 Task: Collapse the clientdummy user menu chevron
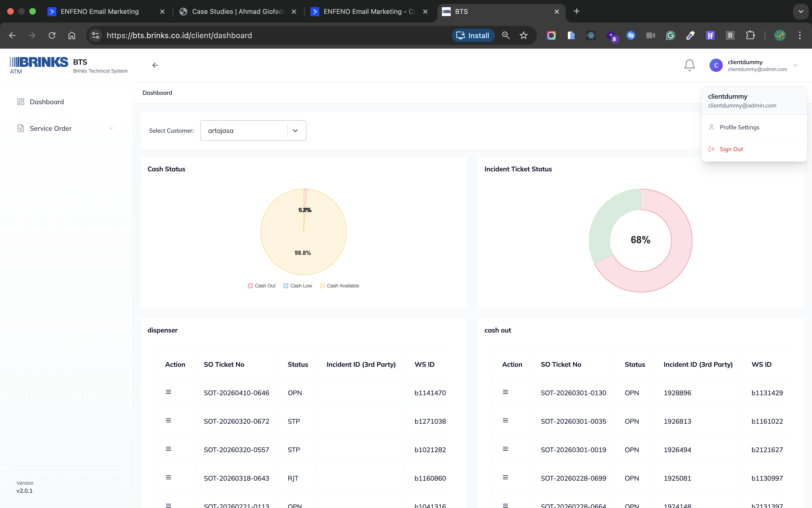(x=795, y=65)
